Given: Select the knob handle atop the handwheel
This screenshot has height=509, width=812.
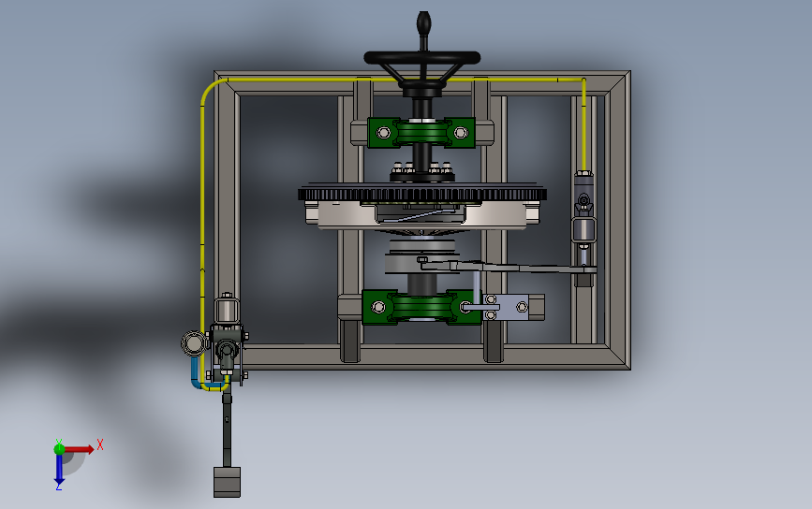Looking at the screenshot, I should point(423,23).
